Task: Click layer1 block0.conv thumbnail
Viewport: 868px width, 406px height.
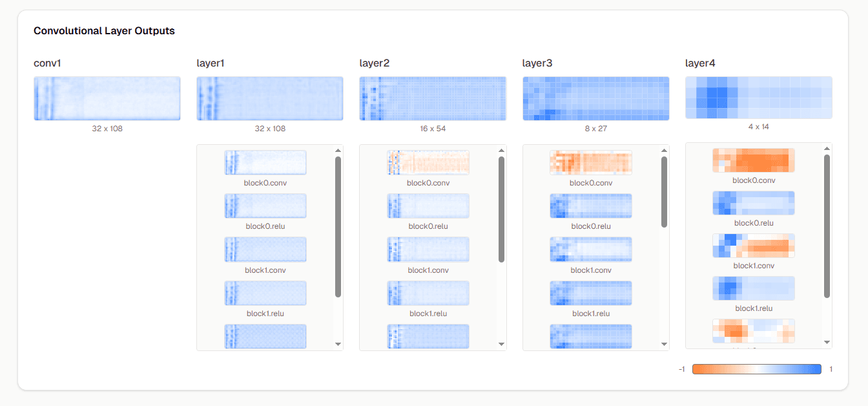Action: click(265, 162)
